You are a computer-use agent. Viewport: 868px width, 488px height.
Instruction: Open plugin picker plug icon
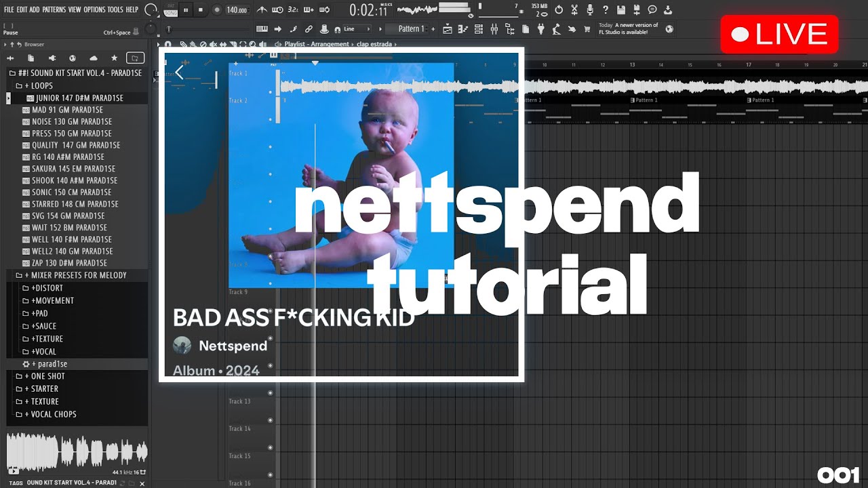[540, 28]
